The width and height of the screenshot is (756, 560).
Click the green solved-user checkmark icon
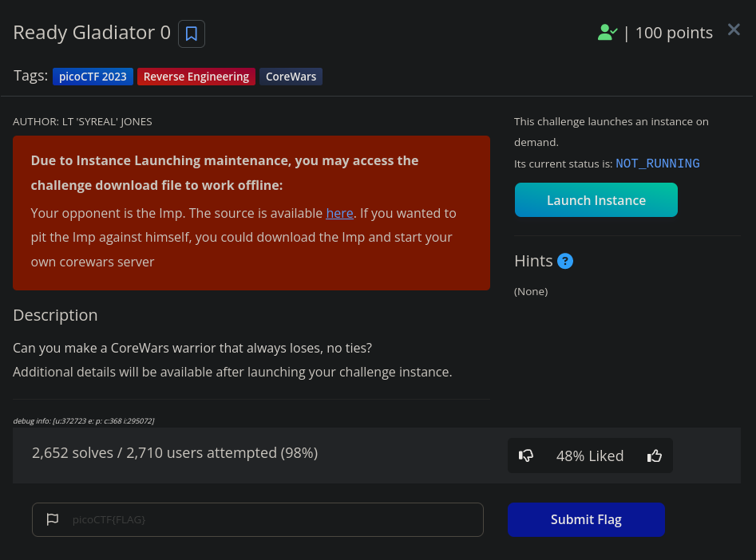click(x=607, y=33)
